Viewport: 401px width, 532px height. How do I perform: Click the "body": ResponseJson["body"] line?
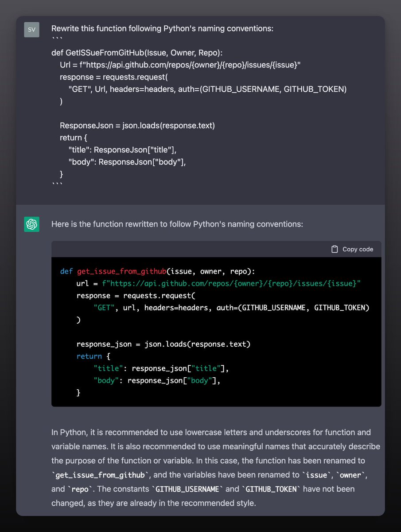(x=127, y=162)
